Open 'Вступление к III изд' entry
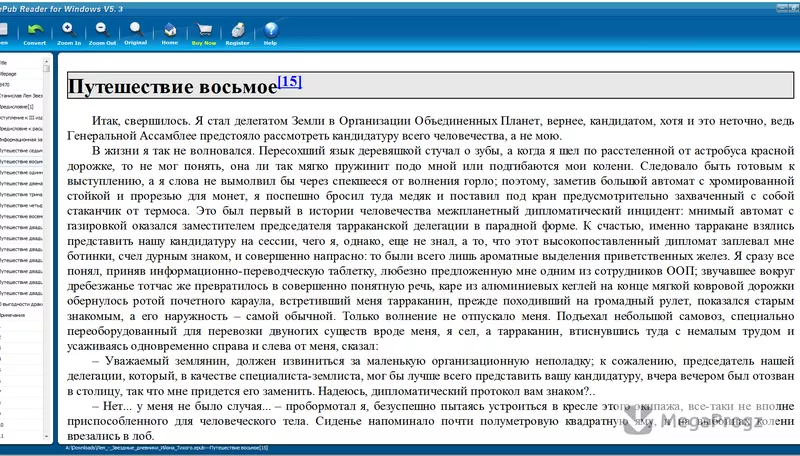Screen dimensions: 800x456 coord(21,118)
